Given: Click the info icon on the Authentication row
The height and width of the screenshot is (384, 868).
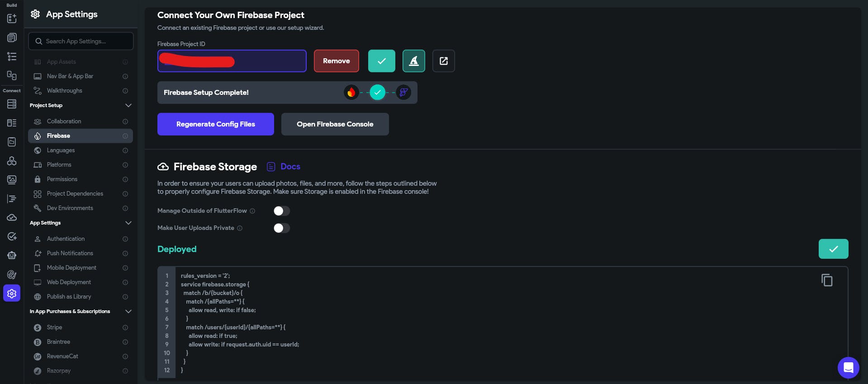Looking at the screenshot, I should click(125, 239).
